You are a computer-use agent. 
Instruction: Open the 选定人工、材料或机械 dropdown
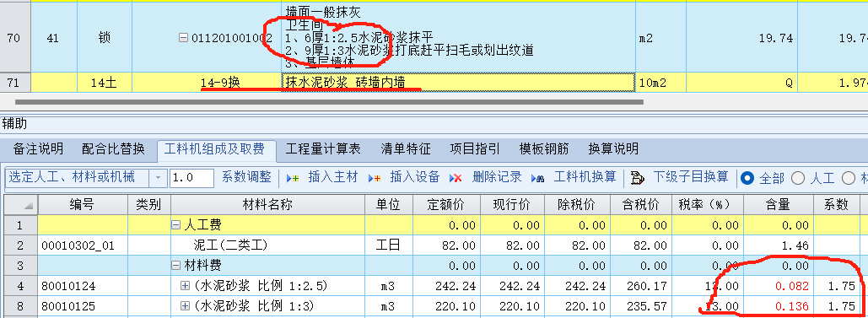158,178
